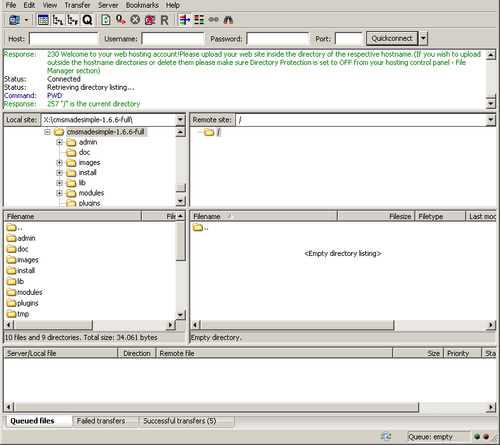
Task: Toggle transfer queue display (Q icon)
Action: 87,20
